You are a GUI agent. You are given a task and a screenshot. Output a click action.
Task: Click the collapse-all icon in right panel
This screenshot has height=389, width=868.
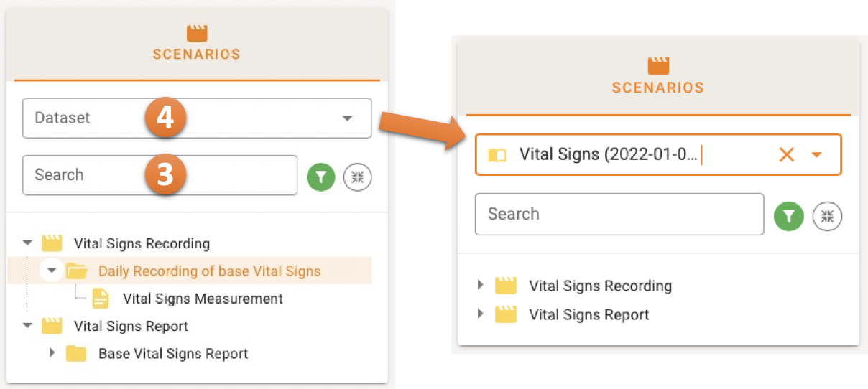[827, 216]
